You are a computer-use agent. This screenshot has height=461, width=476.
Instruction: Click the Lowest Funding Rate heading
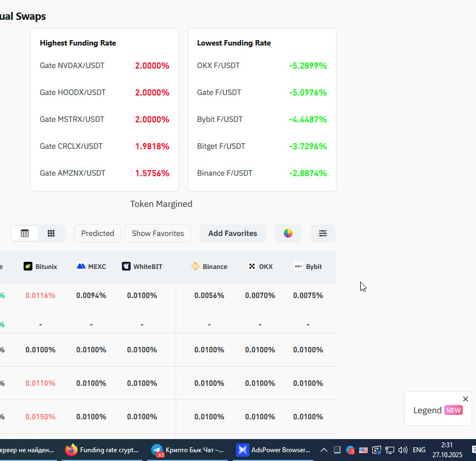(234, 43)
